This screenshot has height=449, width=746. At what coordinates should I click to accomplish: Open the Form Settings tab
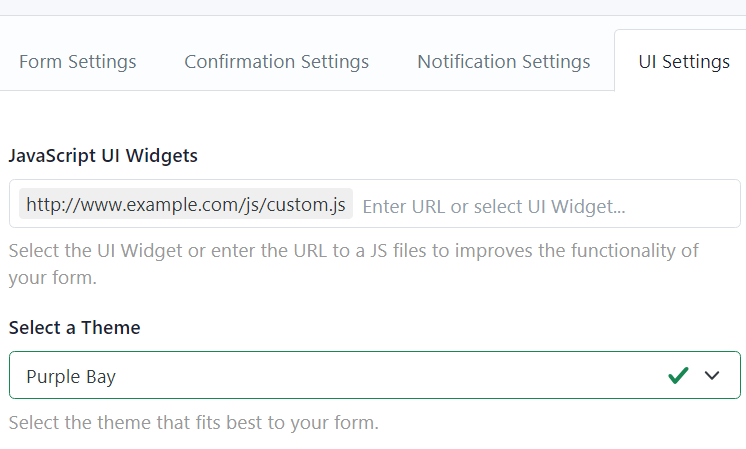(77, 61)
